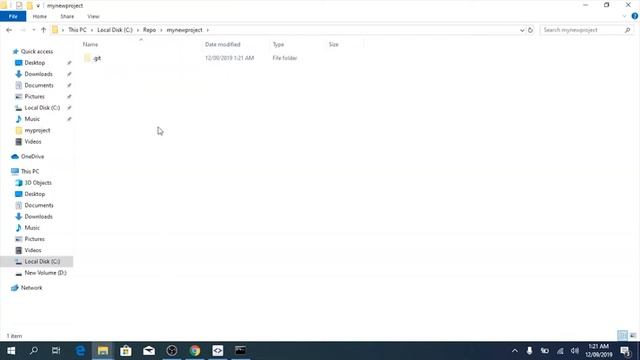Click This PC in address breadcrumb

pos(77,30)
